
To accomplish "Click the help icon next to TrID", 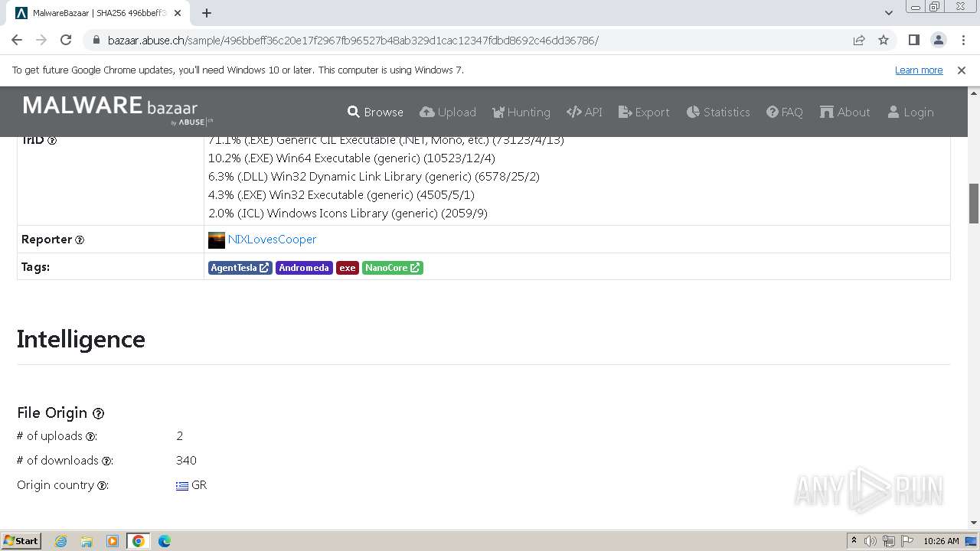I will pos(52,140).
